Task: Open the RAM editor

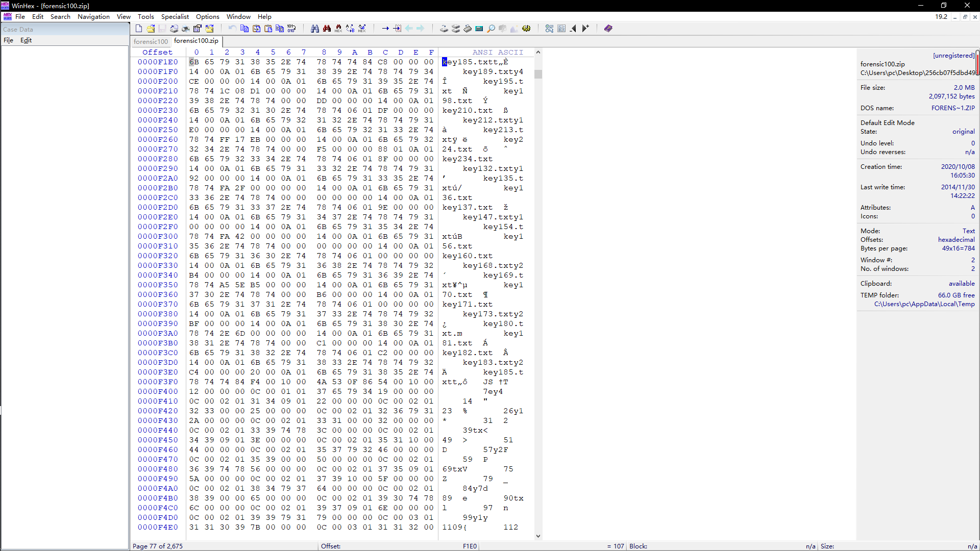Action: pyautogui.click(x=468, y=28)
